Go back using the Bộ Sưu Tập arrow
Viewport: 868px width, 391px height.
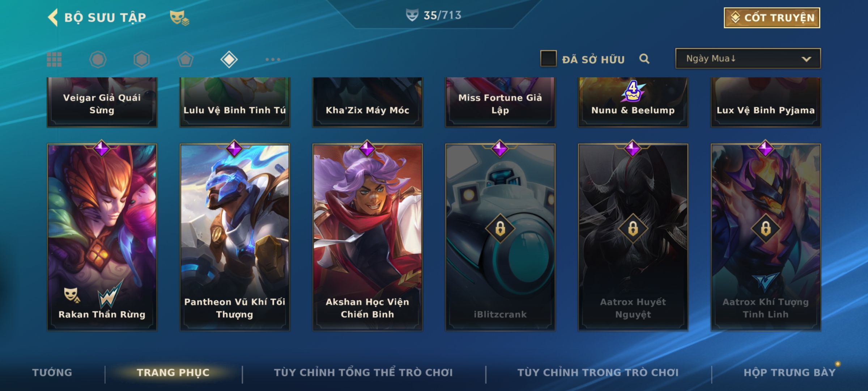[53, 17]
